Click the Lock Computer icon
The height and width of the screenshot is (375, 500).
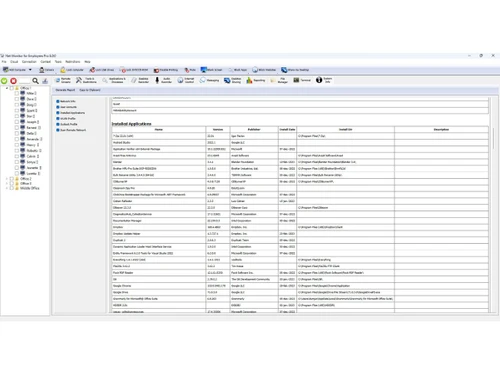(x=63, y=70)
